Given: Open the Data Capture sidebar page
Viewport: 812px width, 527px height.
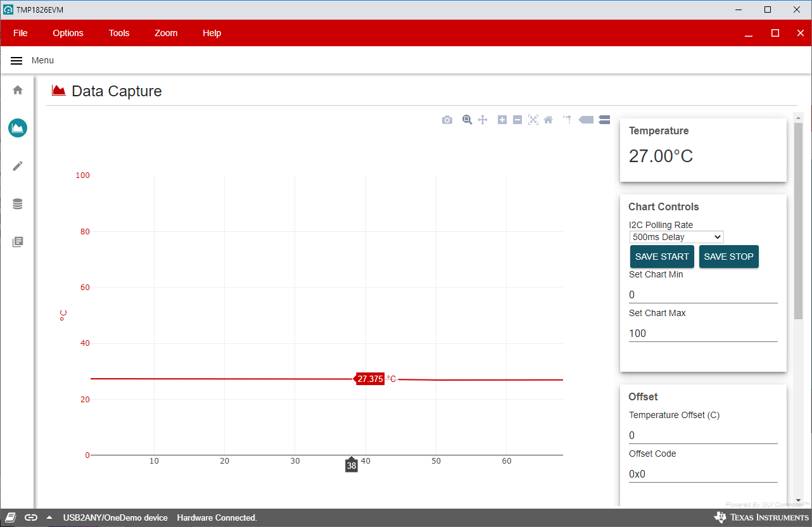Looking at the screenshot, I should click(18, 128).
